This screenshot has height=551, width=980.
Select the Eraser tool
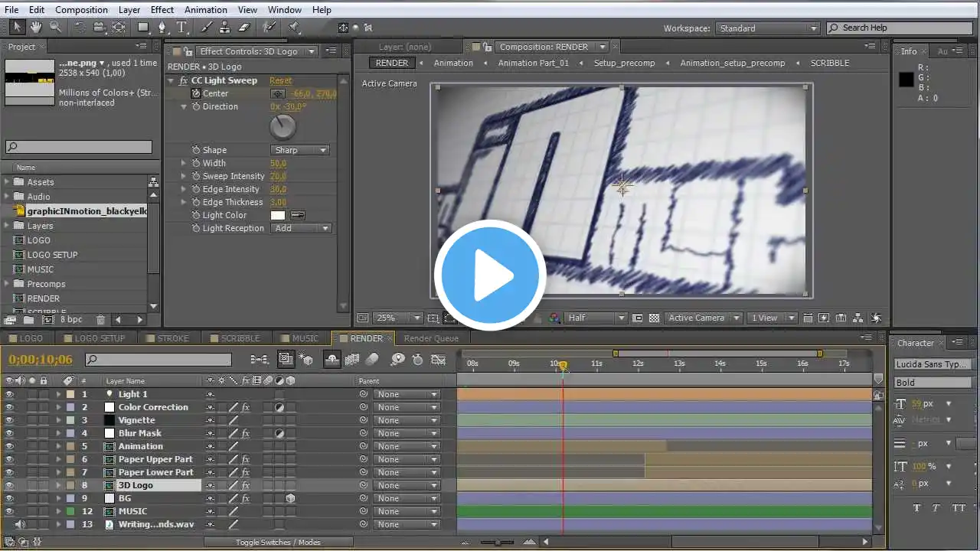tap(244, 27)
